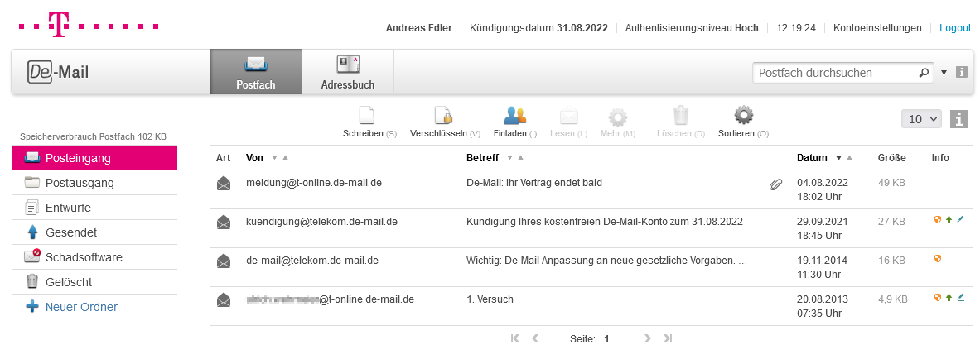The height and width of the screenshot is (364, 980).
Task: Open the Gelöscht folder
Action: [x=94, y=282]
